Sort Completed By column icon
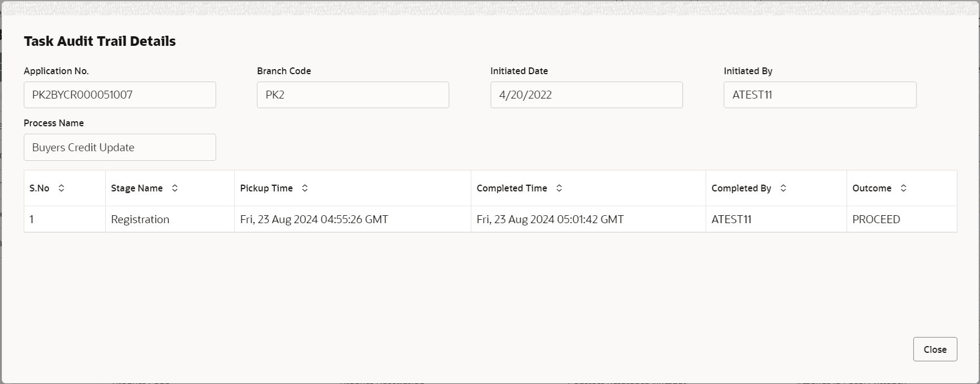The image size is (980, 384). pyautogui.click(x=783, y=188)
